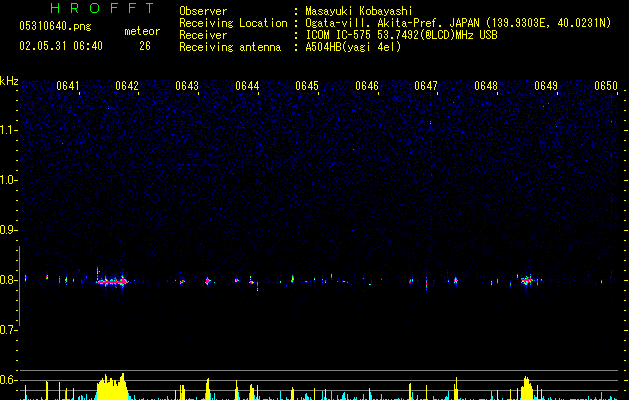The width and height of the screenshot is (629, 400).
Task: Click the 0650 time marker
Action: [x=606, y=86]
